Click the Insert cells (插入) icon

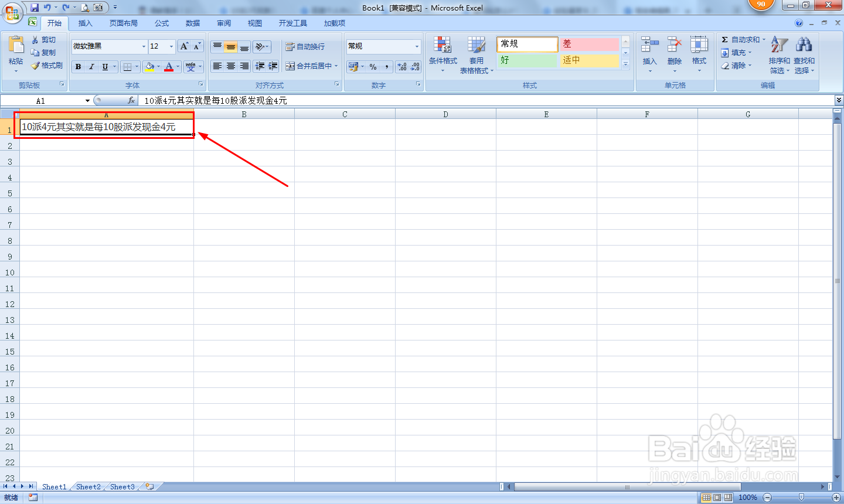pyautogui.click(x=649, y=45)
